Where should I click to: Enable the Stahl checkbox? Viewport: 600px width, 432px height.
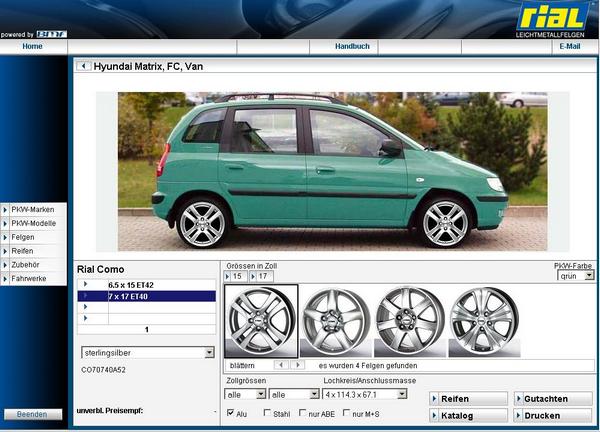pos(266,413)
